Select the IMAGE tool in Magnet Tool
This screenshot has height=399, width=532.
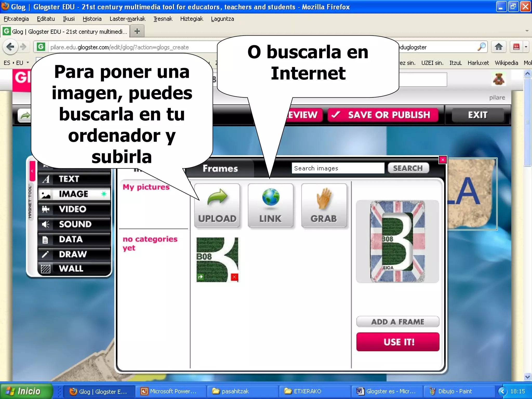coord(74,194)
